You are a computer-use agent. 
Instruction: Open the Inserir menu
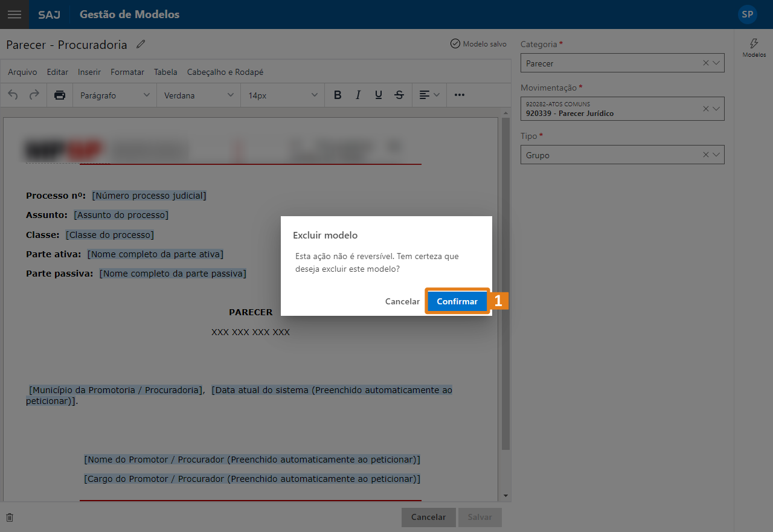point(89,72)
